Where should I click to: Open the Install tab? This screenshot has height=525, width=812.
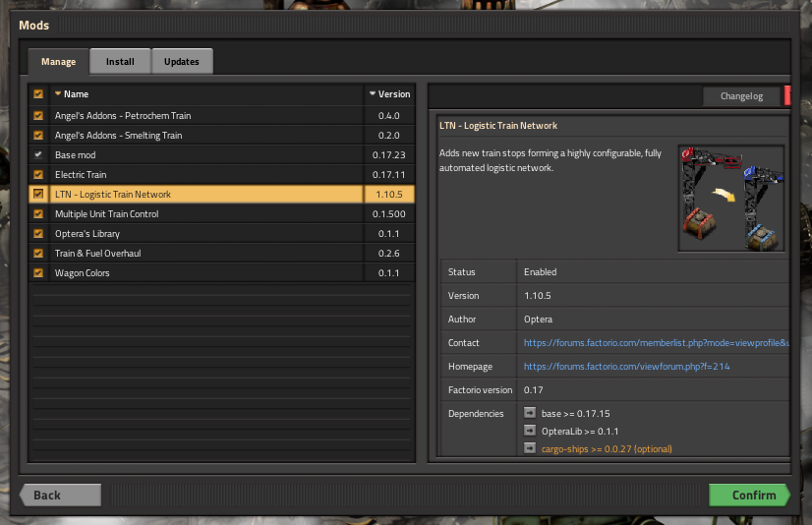[120, 62]
